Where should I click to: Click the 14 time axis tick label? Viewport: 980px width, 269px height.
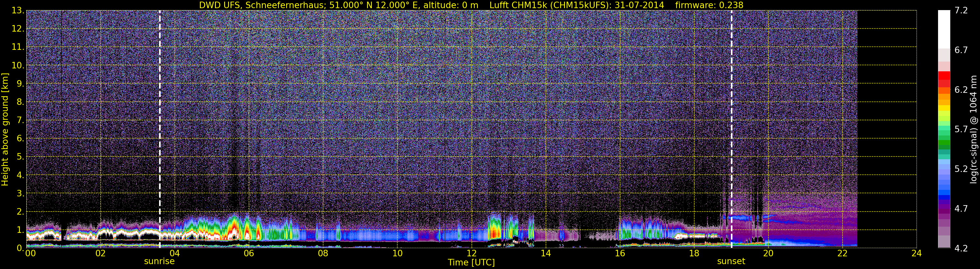pos(545,253)
